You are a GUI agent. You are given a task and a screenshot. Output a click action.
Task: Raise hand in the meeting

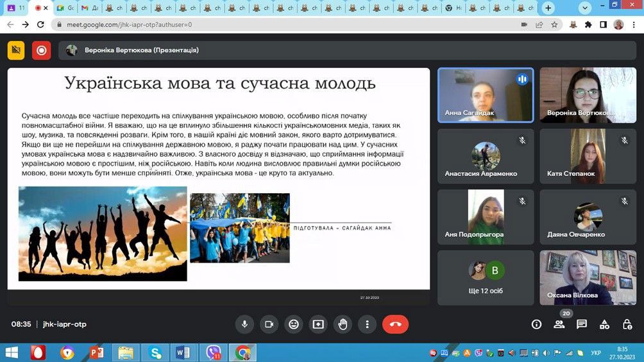[x=343, y=324]
